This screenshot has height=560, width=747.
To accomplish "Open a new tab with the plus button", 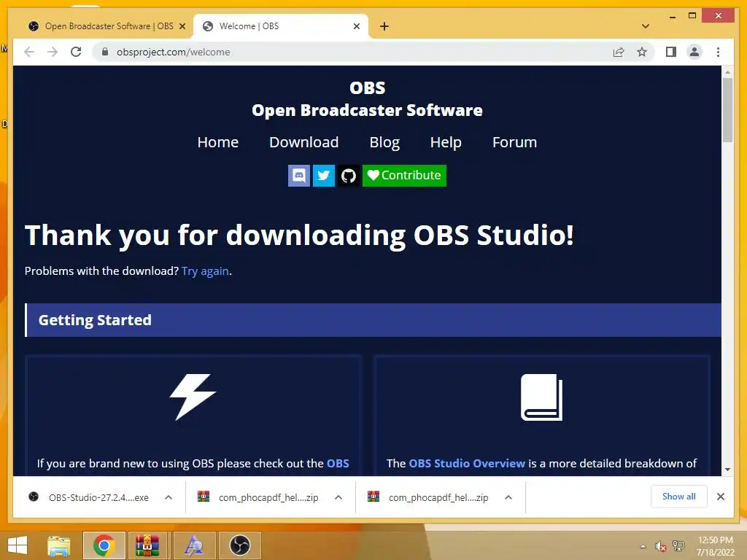I will click(384, 26).
